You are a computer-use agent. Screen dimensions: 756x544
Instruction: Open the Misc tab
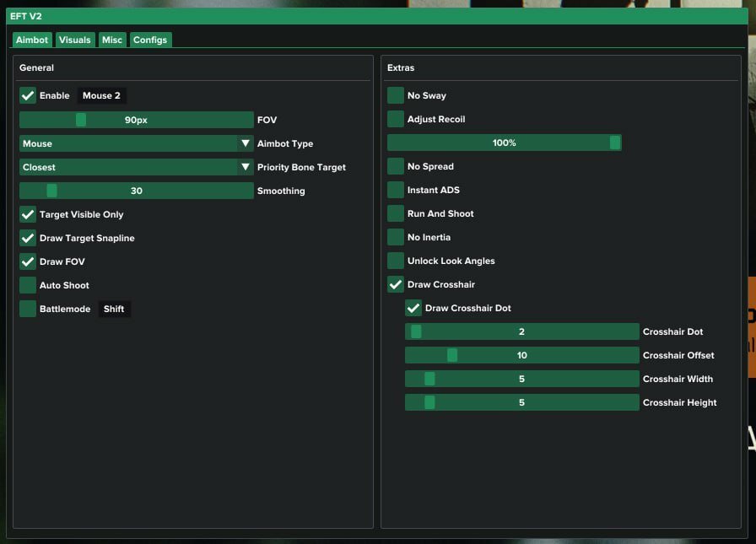tap(111, 40)
